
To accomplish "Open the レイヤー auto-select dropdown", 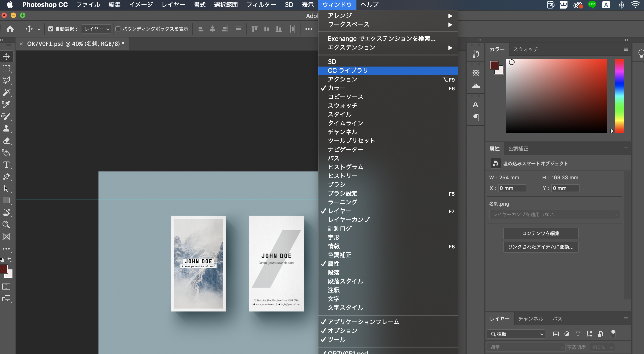I will (96, 29).
